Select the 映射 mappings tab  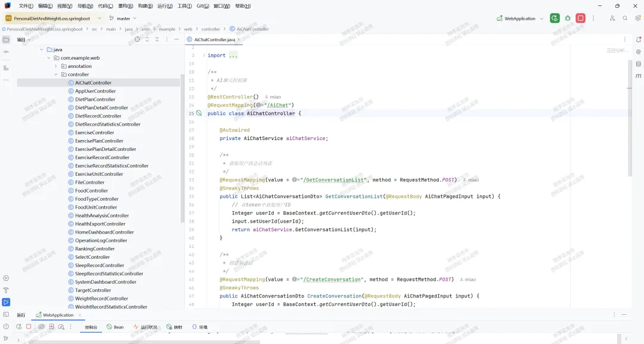(x=175, y=327)
